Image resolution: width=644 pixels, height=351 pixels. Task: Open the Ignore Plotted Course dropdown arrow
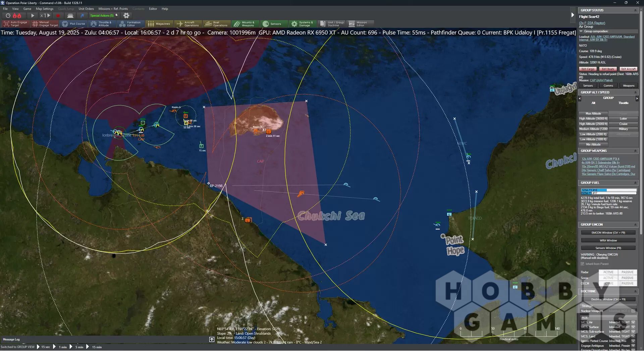tap(633, 341)
